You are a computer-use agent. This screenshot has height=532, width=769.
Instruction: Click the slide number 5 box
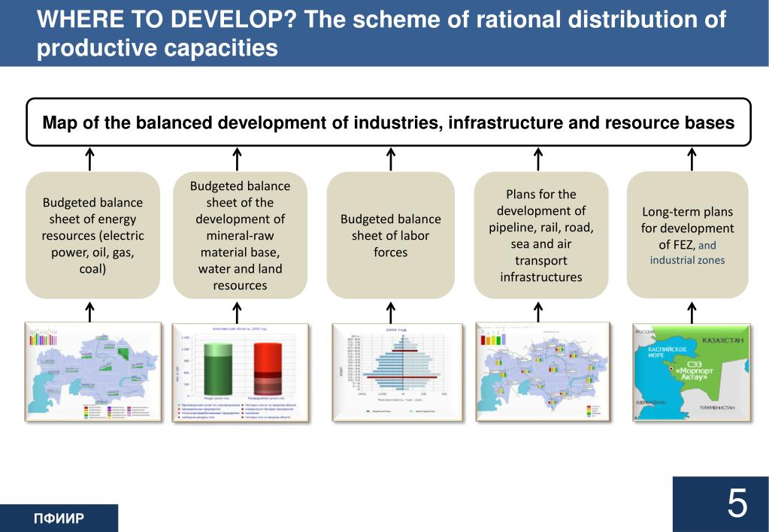pos(721,504)
